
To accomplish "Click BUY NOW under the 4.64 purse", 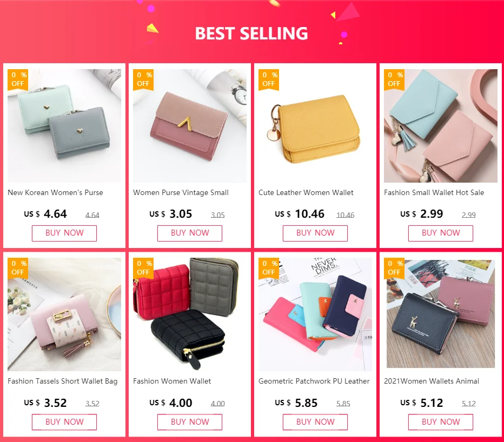I will click(x=64, y=233).
